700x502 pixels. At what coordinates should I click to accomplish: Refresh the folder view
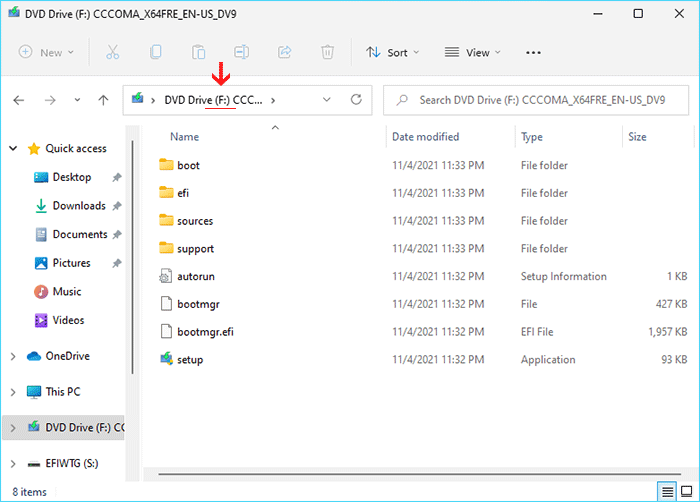point(356,100)
